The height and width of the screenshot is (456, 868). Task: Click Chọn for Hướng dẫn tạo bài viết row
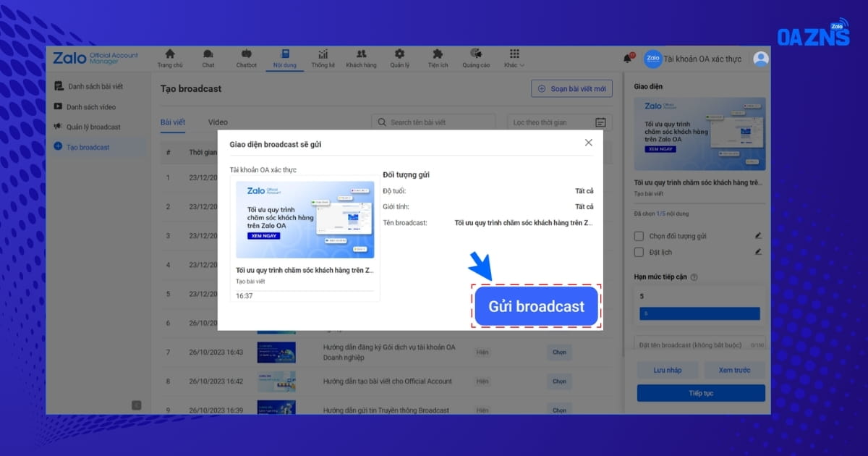tap(559, 381)
